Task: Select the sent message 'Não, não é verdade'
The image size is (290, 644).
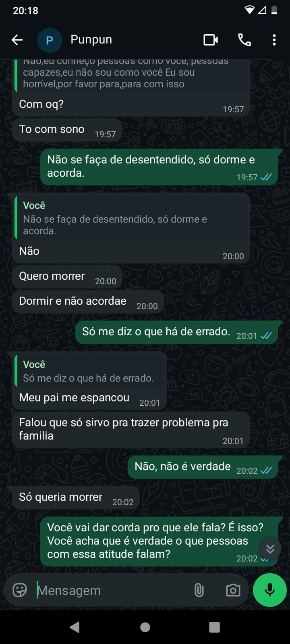Action: (183, 466)
